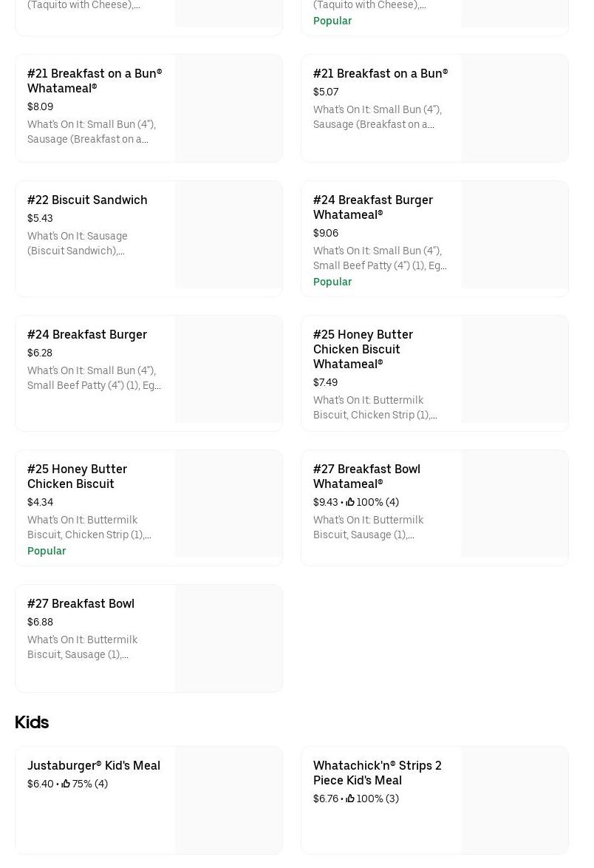
Task: Click the Kids section heading
Action: point(32,722)
